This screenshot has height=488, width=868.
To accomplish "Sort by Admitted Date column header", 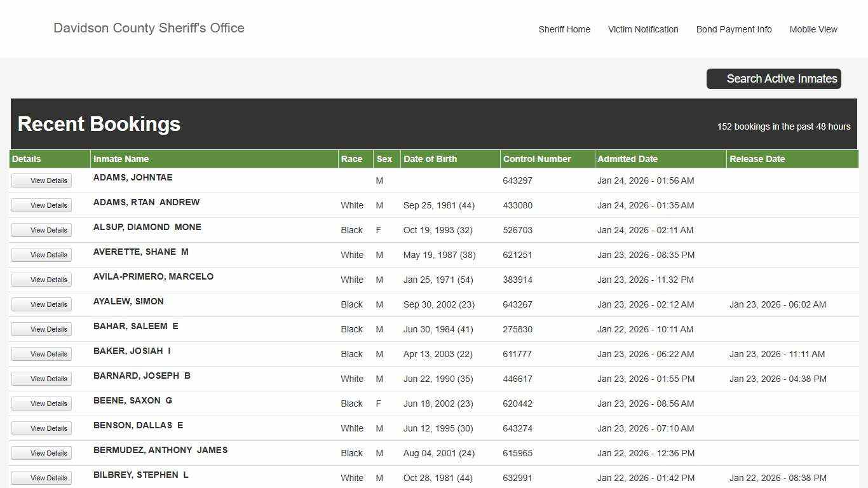I will tap(627, 159).
